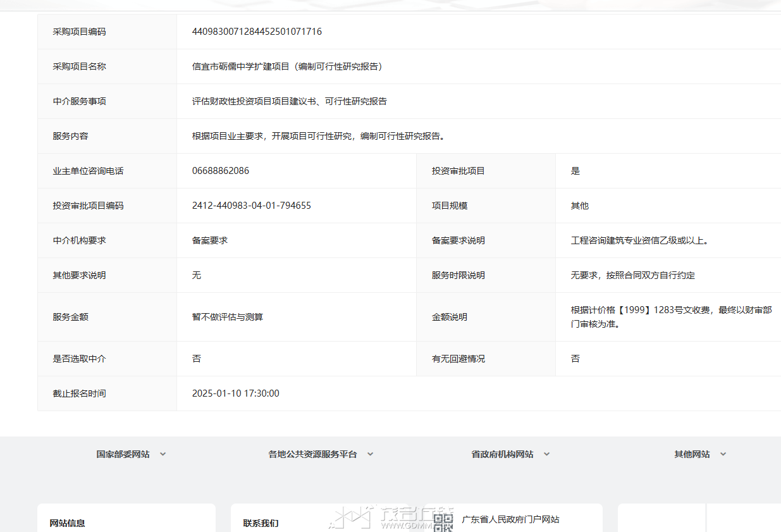Click the 备案要求 value in 中介机构要求 row
This screenshot has height=532, width=781.
(x=209, y=240)
